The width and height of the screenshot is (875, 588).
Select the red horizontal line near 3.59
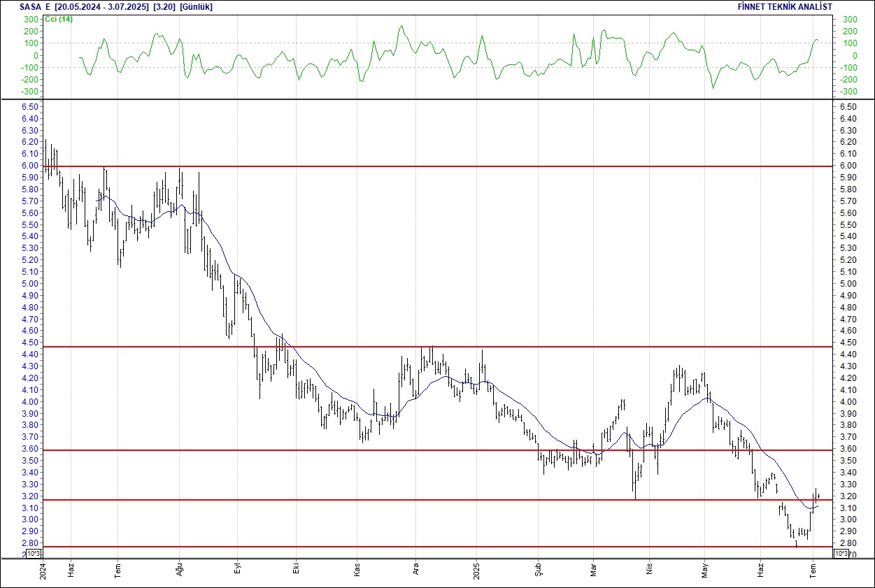(437, 450)
